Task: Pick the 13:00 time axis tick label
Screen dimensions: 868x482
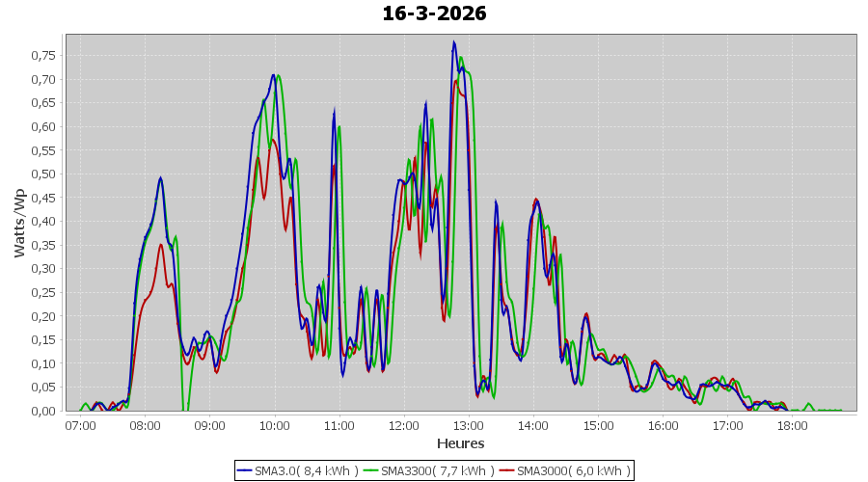Action: (469, 425)
